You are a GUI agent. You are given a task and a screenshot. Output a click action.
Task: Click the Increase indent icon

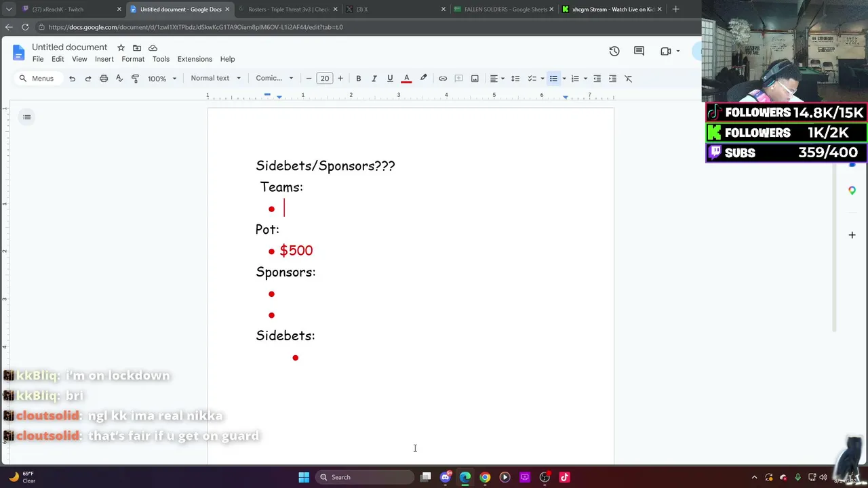click(x=612, y=79)
